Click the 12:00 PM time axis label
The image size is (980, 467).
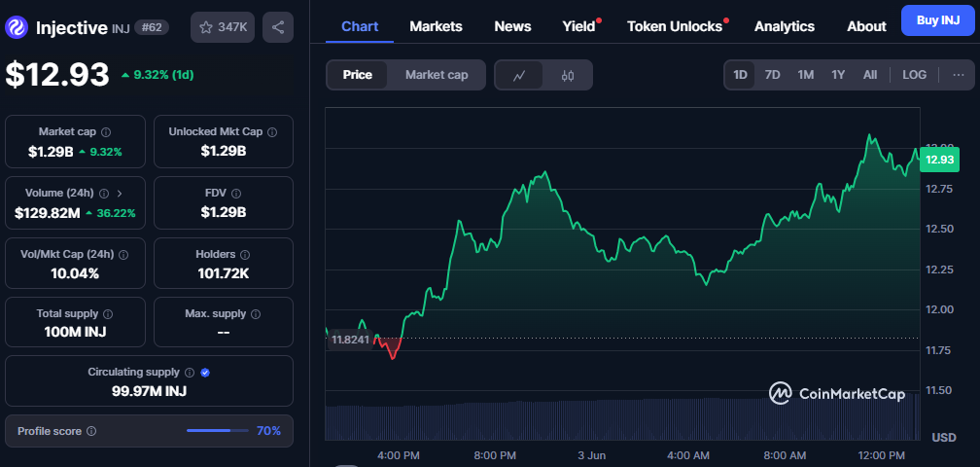click(x=881, y=455)
